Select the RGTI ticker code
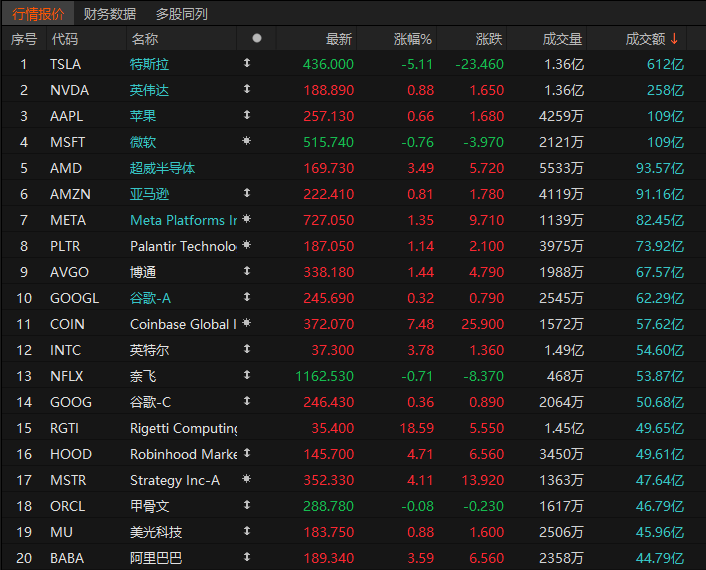The image size is (706, 570). [64, 428]
